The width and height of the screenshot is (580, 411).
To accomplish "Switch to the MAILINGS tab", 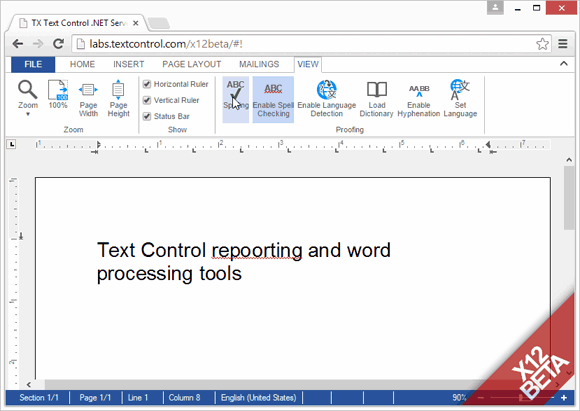I will pos(259,64).
